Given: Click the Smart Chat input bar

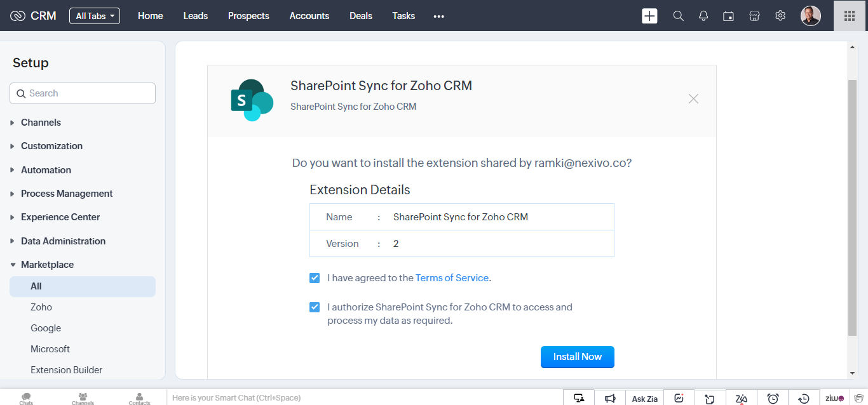Looking at the screenshot, I should 365,398.
